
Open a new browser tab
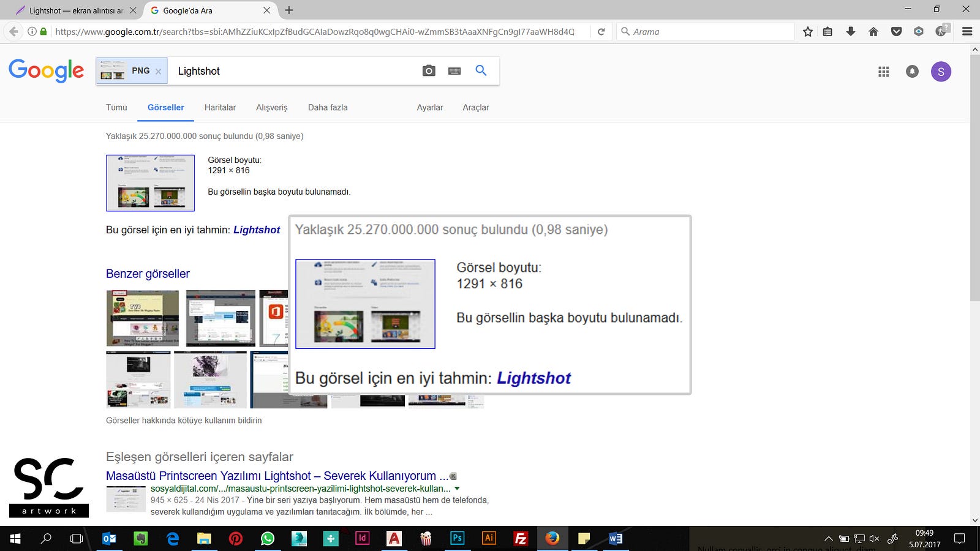289,10
